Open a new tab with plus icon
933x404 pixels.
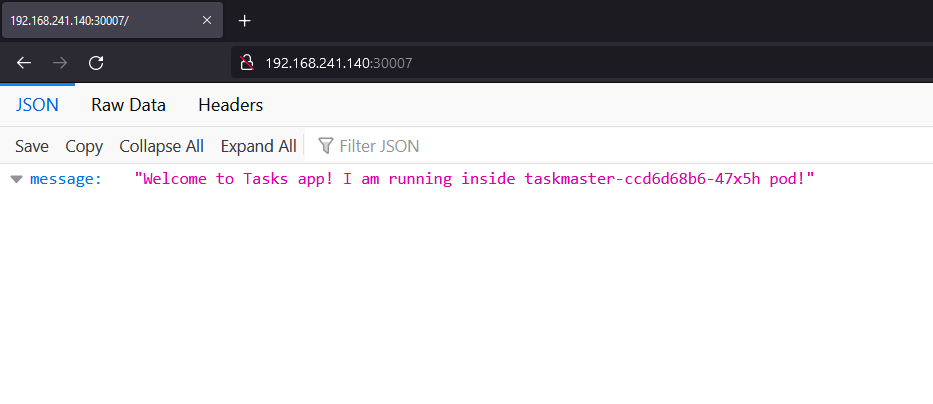point(245,21)
